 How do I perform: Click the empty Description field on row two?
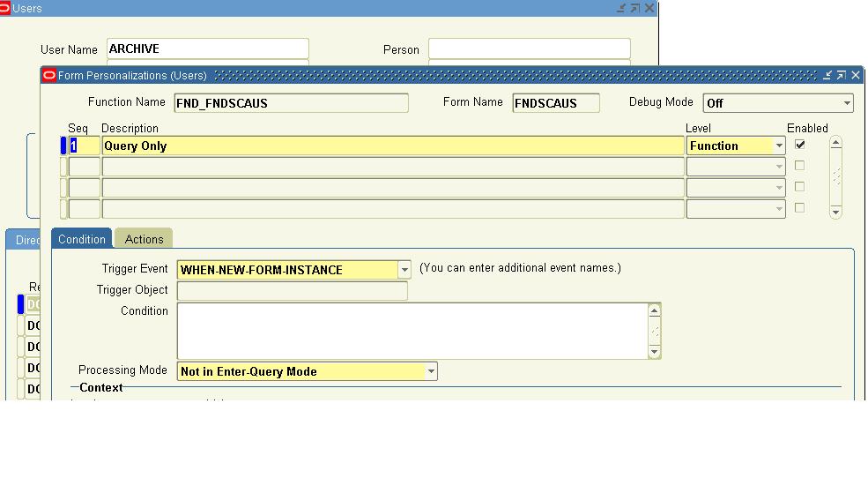coord(393,167)
